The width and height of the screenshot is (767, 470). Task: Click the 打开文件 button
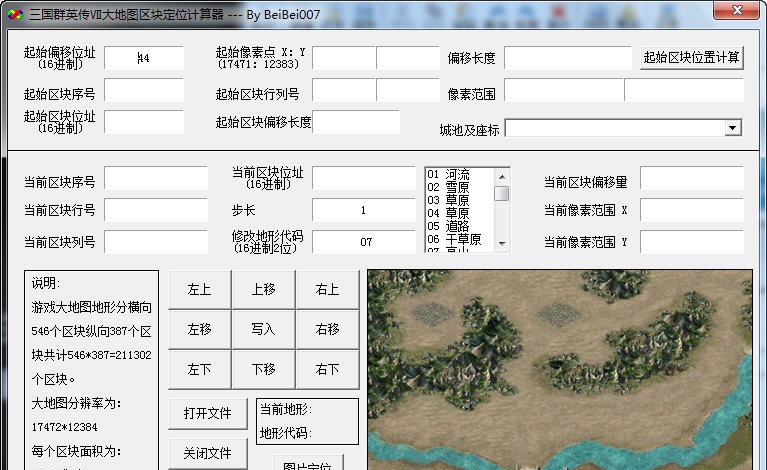pos(207,414)
